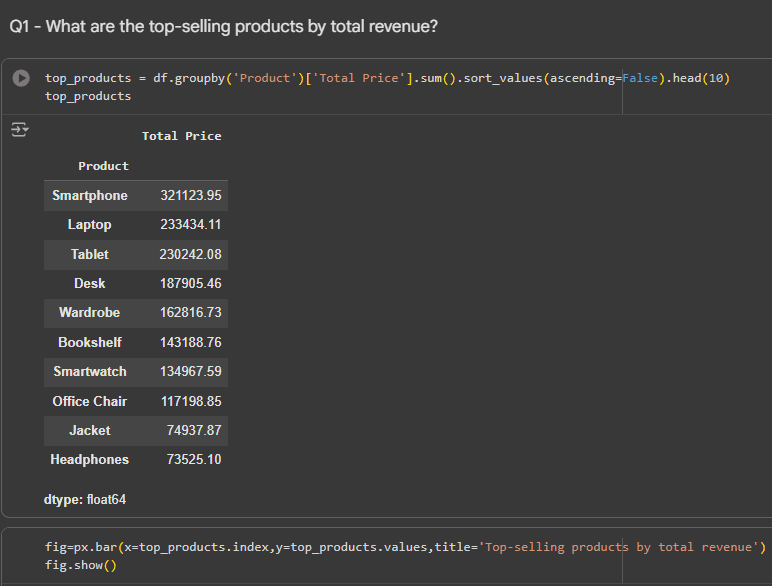The width and height of the screenshot is (772, 586).
Task: Click the cell output options icon
Action: (20, 130)
